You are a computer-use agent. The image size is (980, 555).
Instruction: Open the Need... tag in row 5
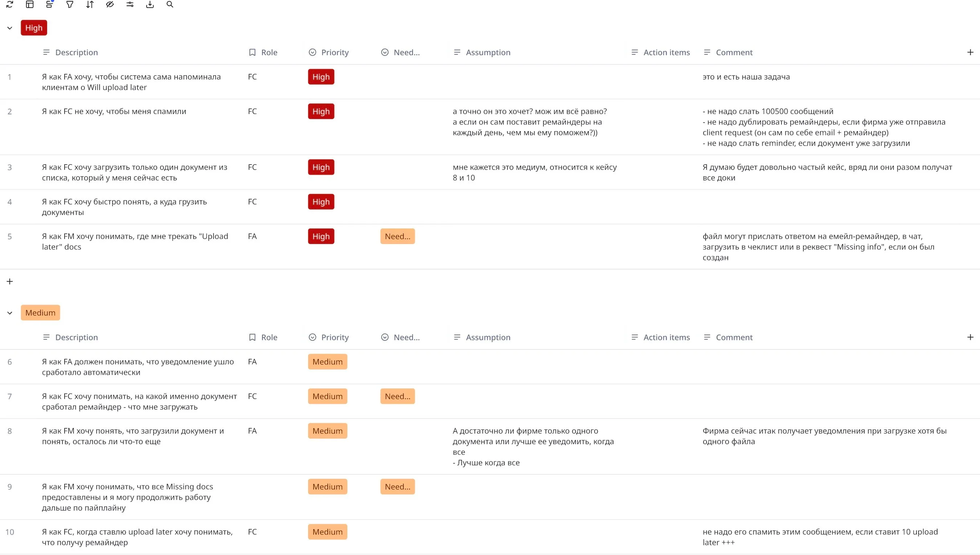click(398, 236)
